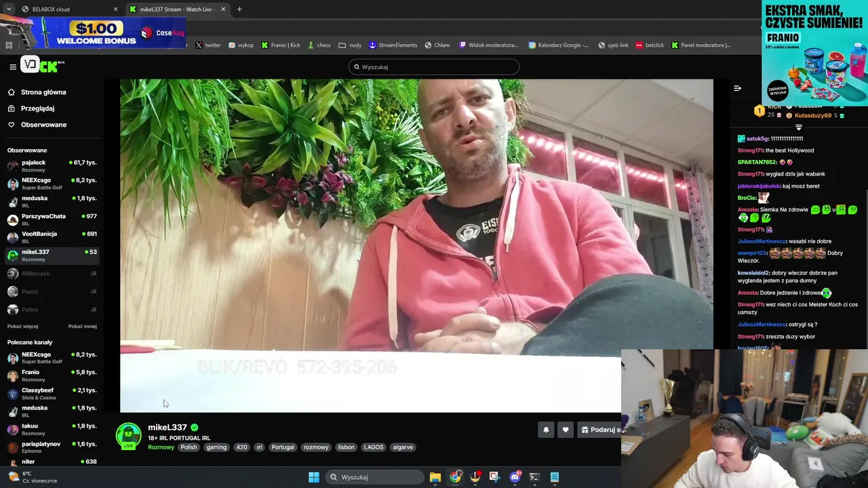Open takuu recommended channel
The image size is (868, 488).
52,429
